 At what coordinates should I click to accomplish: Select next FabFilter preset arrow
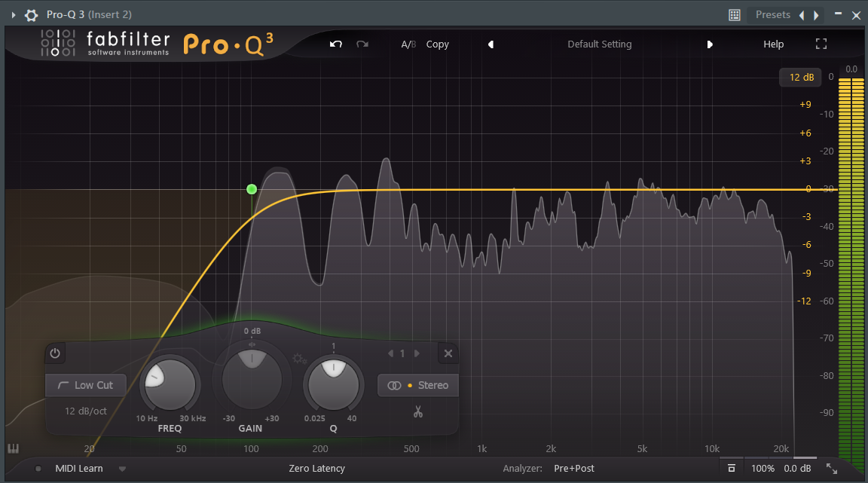click(x=710, y=44)
